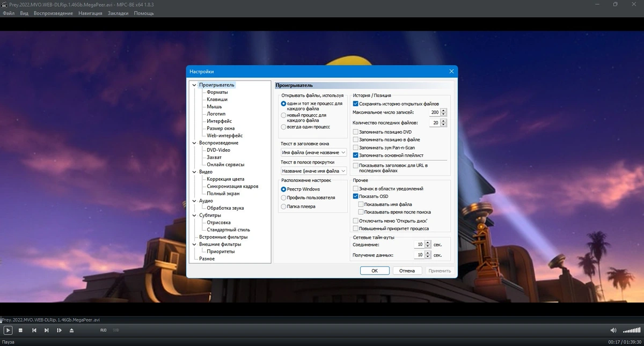Open 'Текст в заголовке окна' dropdown
The height and width of the screenshot is (346, 644).
(314, 152)
